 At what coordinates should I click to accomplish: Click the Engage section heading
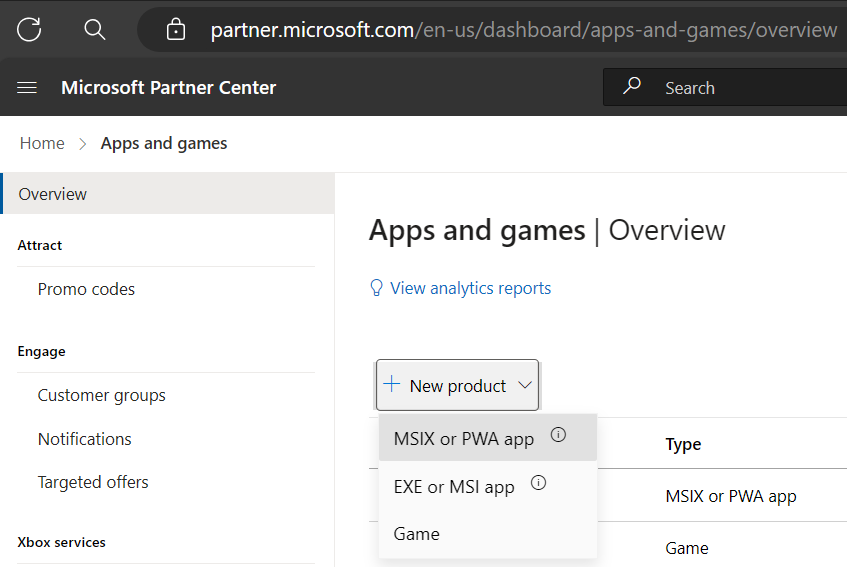click(x=41, y=352)
